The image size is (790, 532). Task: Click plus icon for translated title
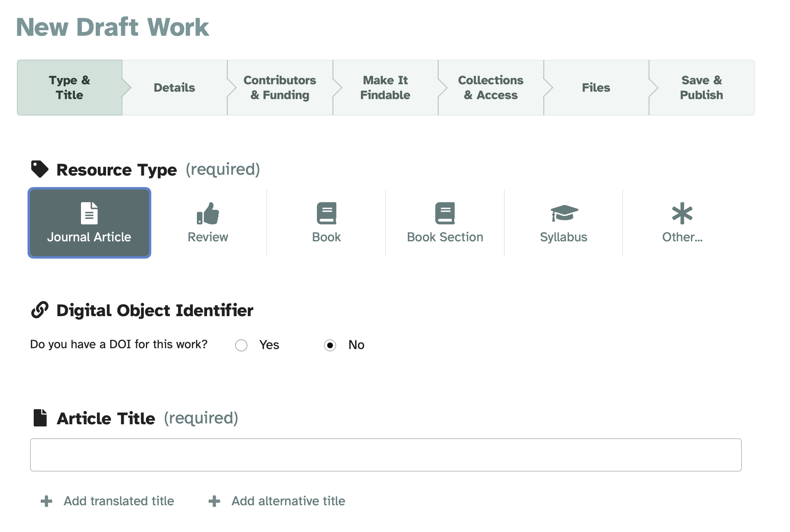pyautogui.click(x=46, y=501)
